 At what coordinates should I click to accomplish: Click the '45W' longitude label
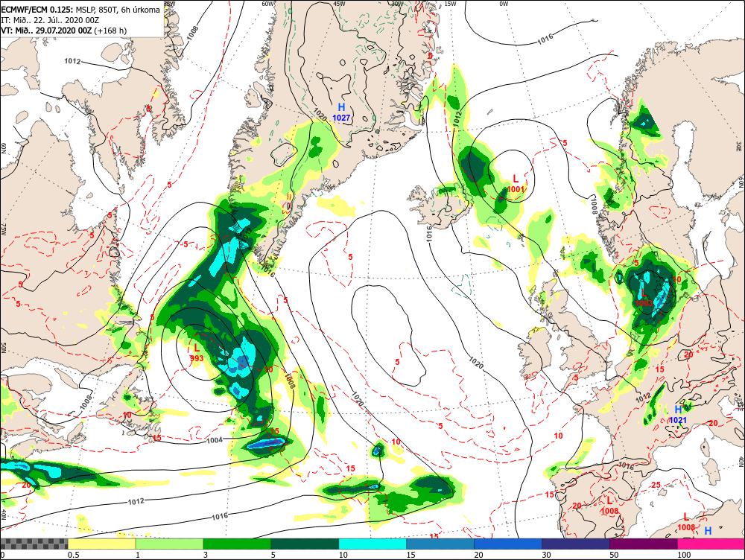pos(339,3)
